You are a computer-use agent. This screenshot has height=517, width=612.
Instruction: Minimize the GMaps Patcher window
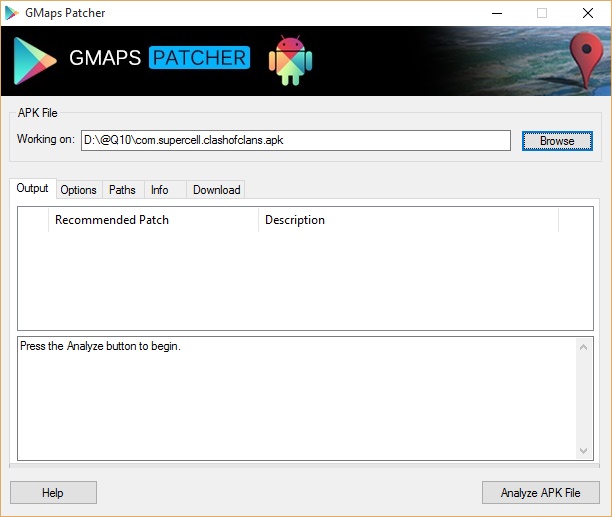click(496, 13)
